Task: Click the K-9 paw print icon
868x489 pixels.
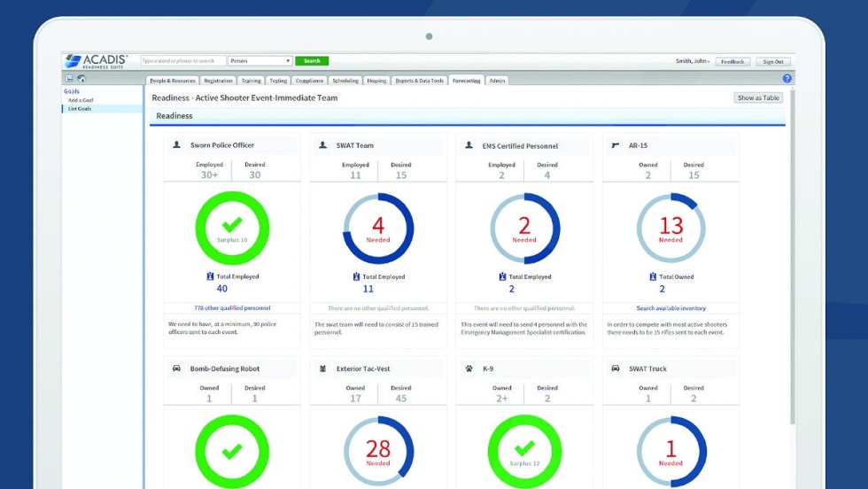Action: [x=469, y=369]
